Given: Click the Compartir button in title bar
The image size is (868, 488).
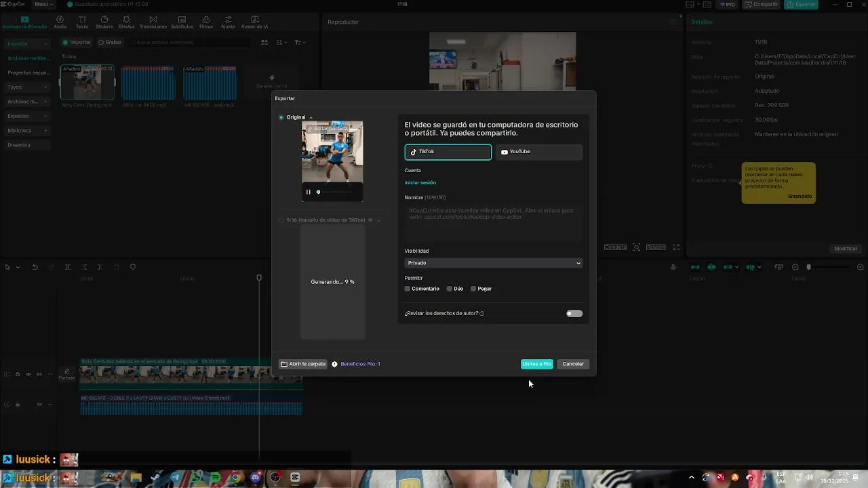Looking at the screenshot, I should 761,4.
